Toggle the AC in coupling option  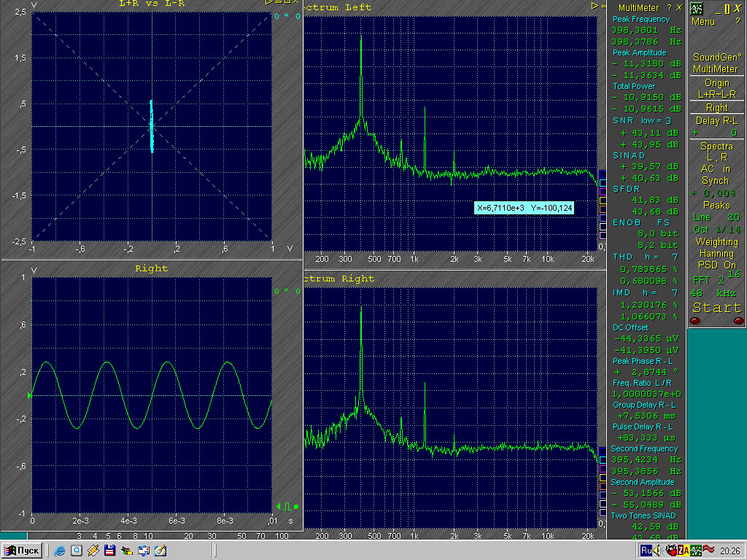(716, 168)
